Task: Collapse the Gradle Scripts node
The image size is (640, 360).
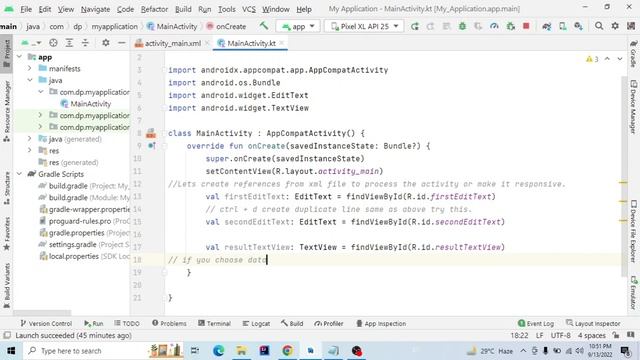Action: [x=19, y=174]
